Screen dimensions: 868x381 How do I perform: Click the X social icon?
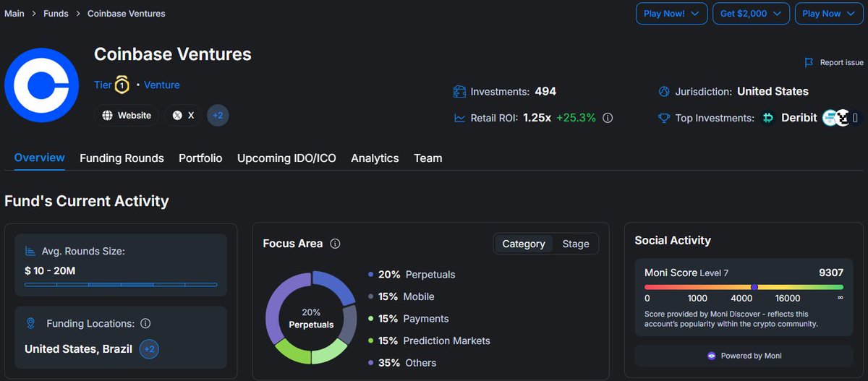point(177,115)
